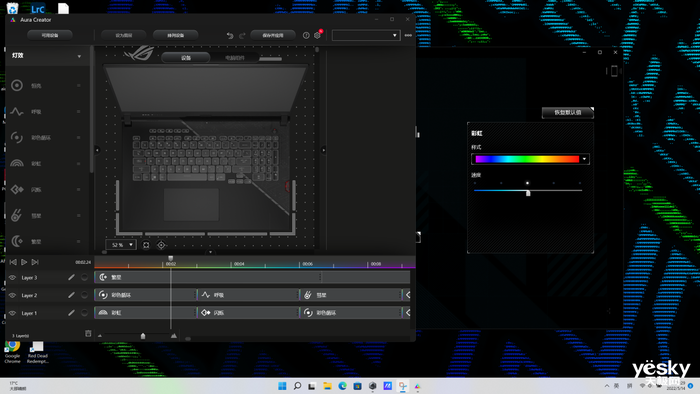The height and width of the screenshot is (394, 700).
Task: Open the rainbow style gradient dropdown
Action: [584, 159]
